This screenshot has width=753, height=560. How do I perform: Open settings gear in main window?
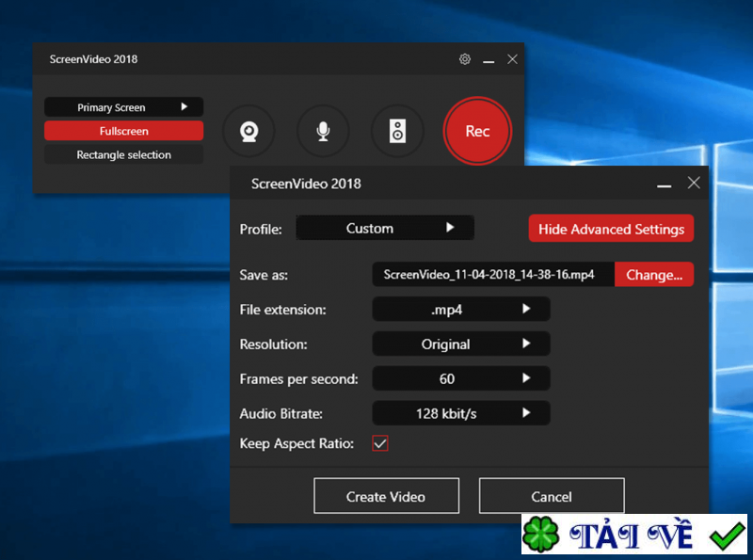(464, 59)
